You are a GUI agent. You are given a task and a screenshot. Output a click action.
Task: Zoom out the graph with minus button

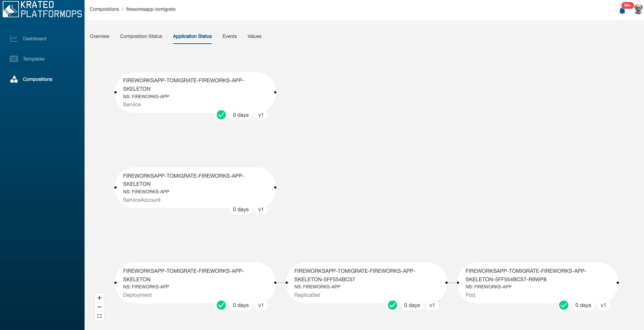pos(99,307)
